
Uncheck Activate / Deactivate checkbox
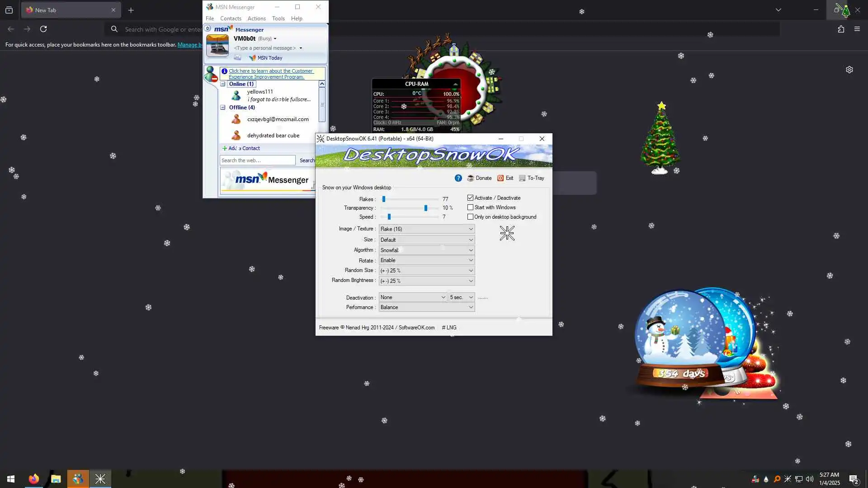[x=470, y=198]
